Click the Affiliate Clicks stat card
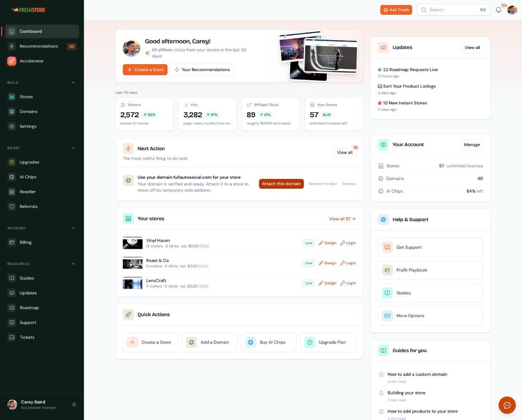The image size is (522, 420). (x=271, y=114)
